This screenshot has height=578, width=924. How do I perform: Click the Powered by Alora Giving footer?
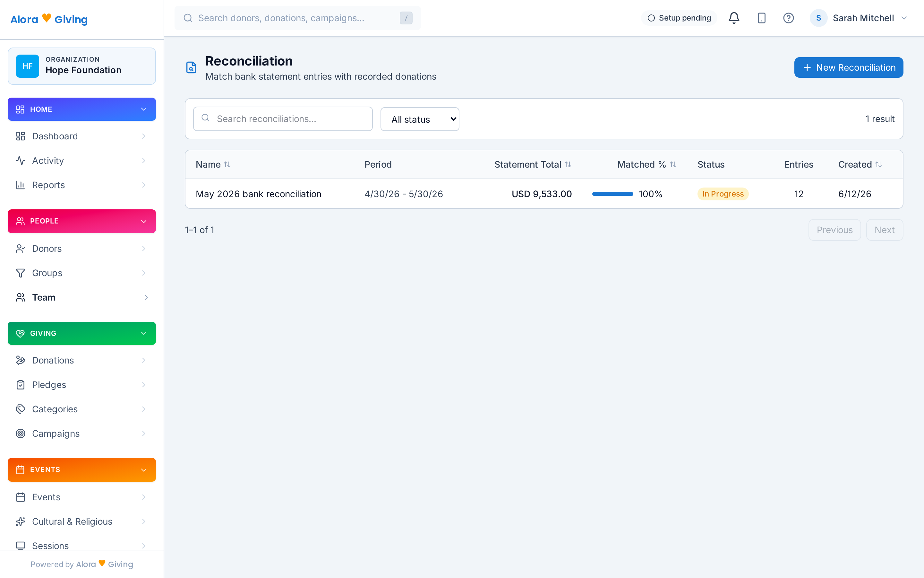click(82, 564)
